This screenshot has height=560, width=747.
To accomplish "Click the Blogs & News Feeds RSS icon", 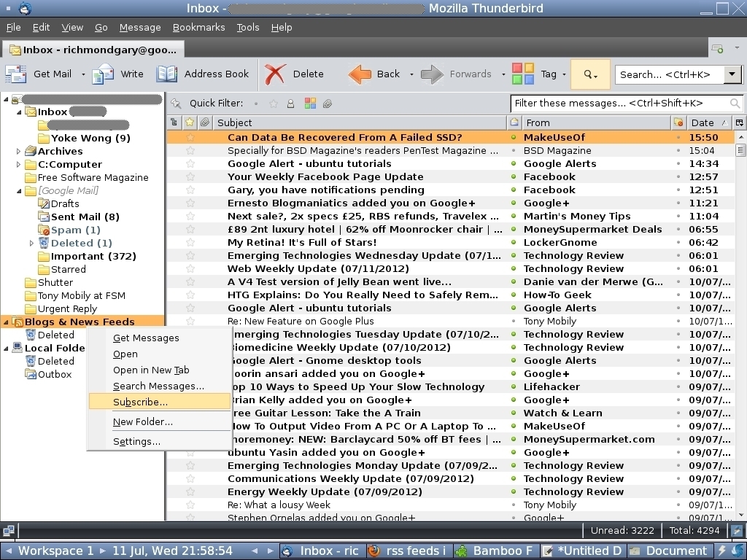I will (x=18, y=322).
